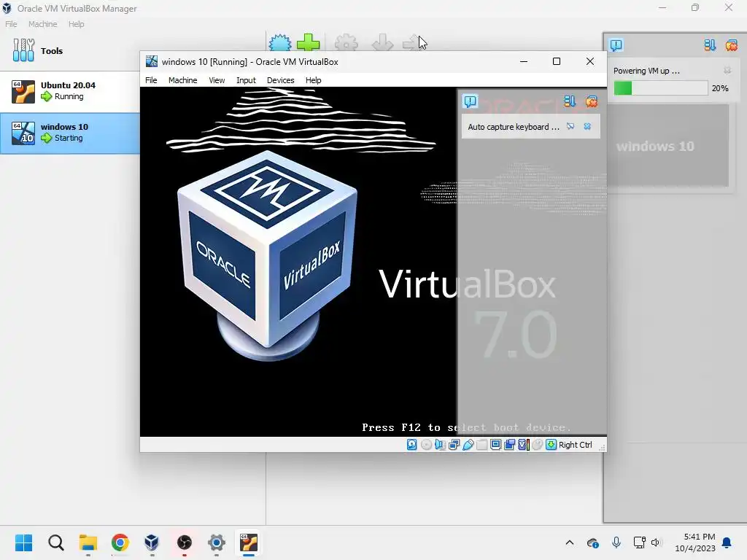
Task: Open File menu in VM window
Action: 151,80
